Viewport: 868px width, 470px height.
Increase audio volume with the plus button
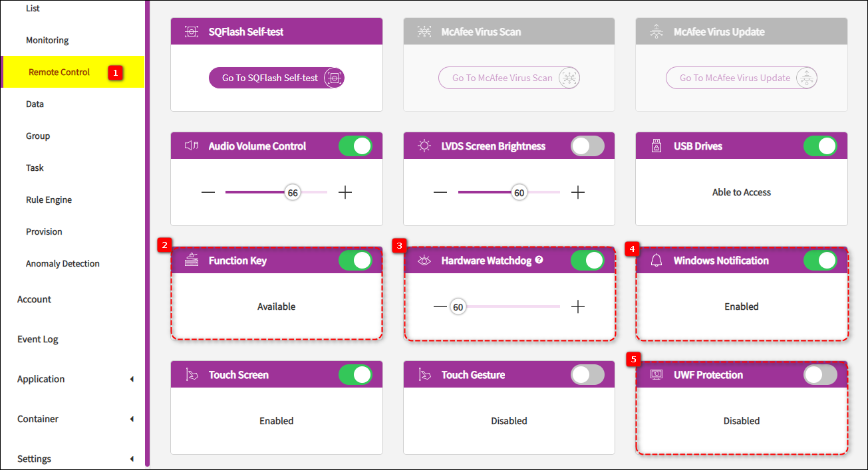pyautogui.click(x=345, y=193)
